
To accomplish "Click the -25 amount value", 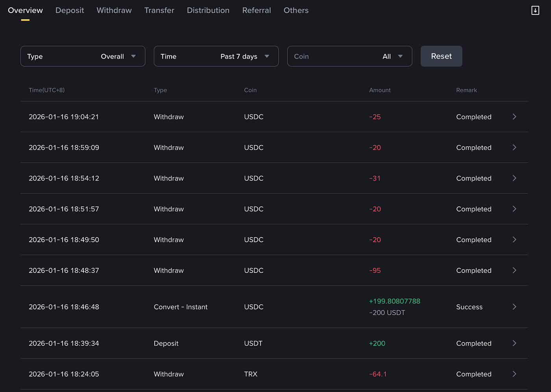I will click(375, 117).
